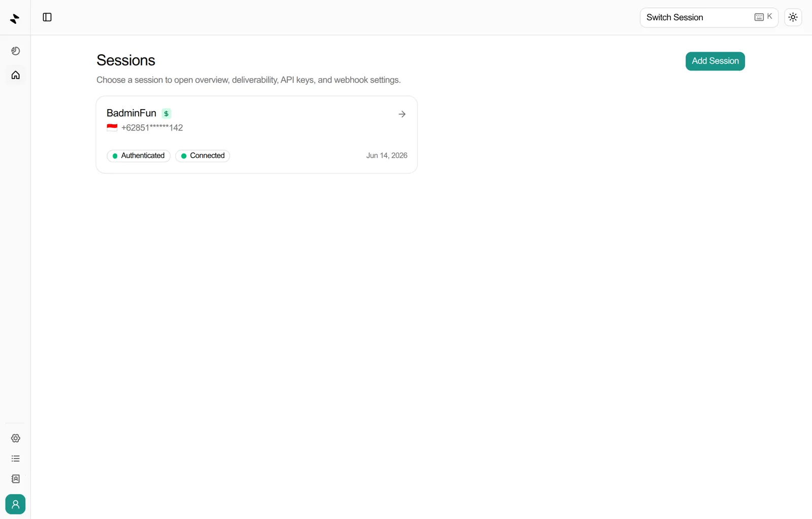Image resolution: width=812 pixels, height=519 pixels.
Task: Open the settings gear icon
Action: (x=16, y=438)
